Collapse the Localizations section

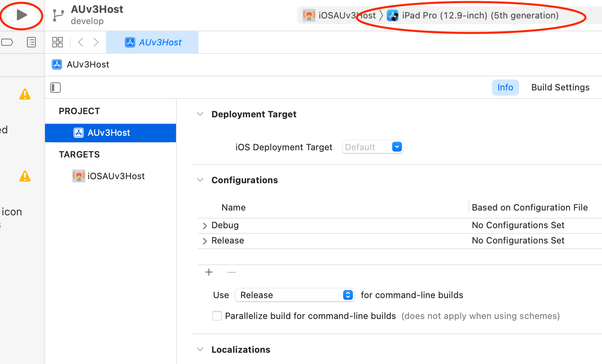pos(200,350)
